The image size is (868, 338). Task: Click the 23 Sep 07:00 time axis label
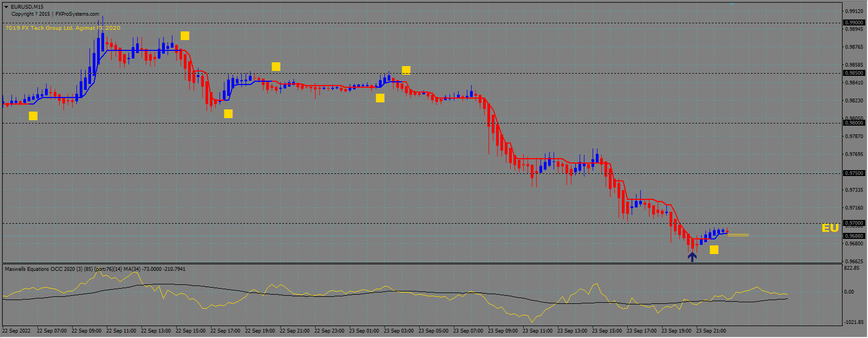pos(468,331)
